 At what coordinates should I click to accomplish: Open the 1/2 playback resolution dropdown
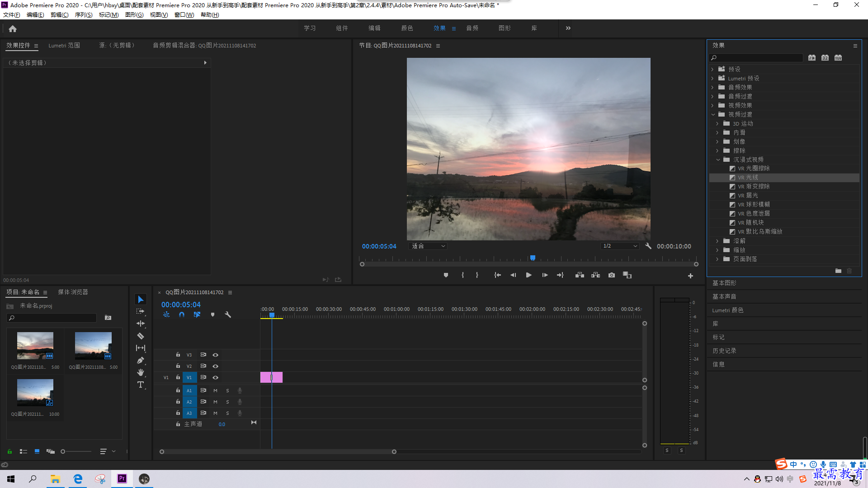pyautogui.click(x=620, y=246)
